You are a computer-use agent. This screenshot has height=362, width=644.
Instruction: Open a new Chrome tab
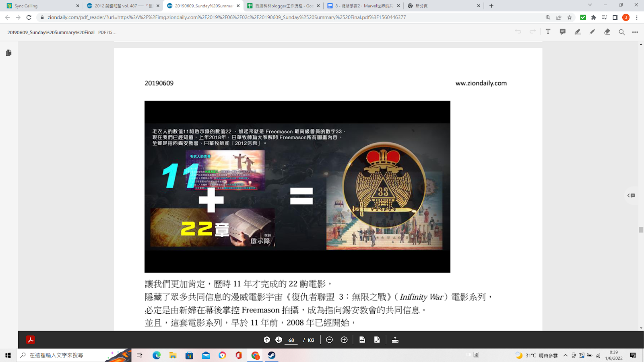coord(491,6)
